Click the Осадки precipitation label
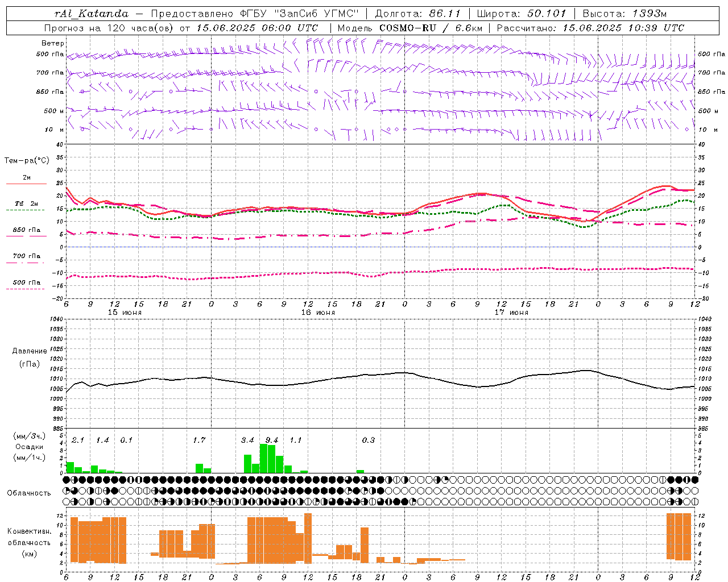Image resolution: width=728 pixels, height=582 pixels. point(30,447)
